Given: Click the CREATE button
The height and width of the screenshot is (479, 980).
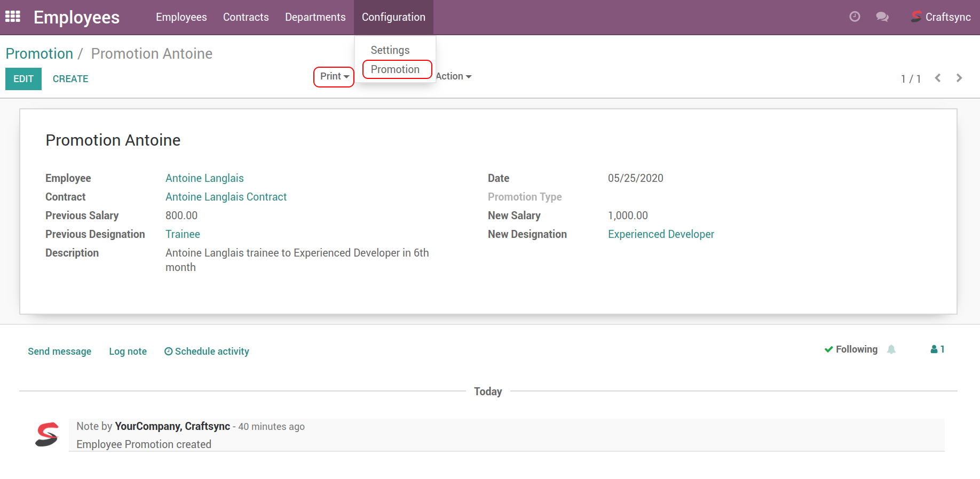Looking at the screenshot, I should [x=70, y=79].
